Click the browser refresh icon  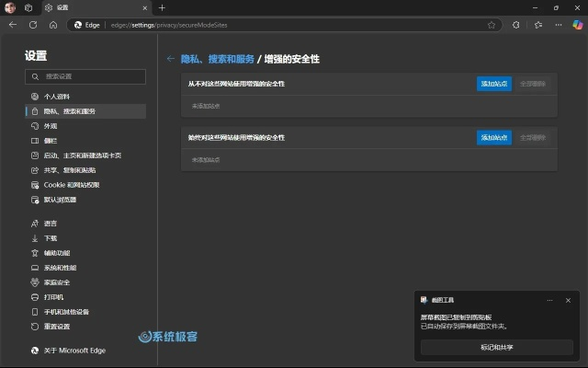coord(33,25)
